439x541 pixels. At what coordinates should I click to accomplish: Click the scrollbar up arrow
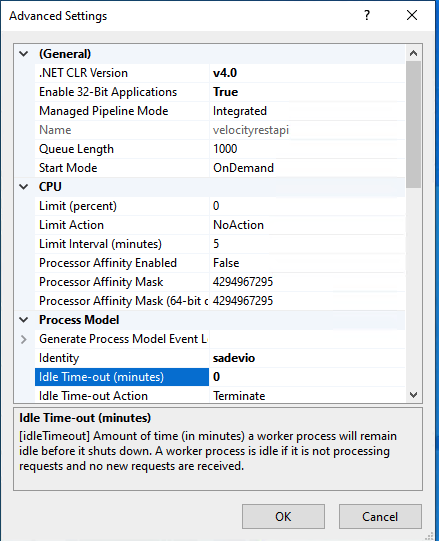pos(413,53)
